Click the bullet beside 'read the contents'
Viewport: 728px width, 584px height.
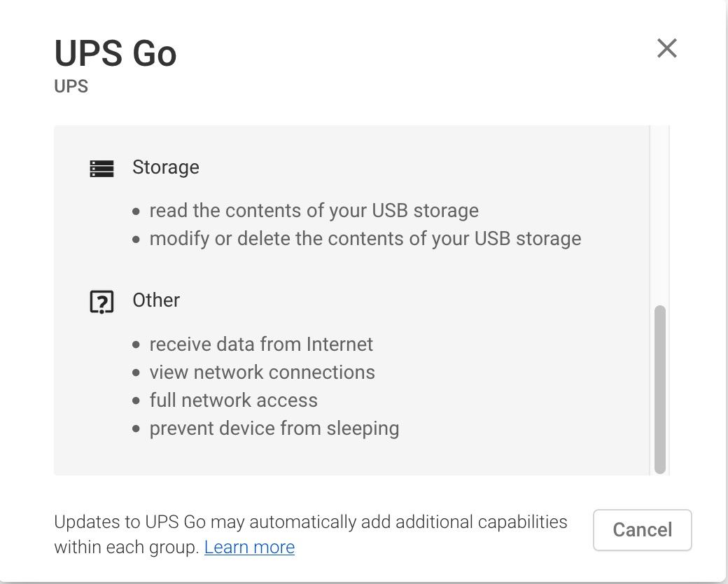(136, 211)
